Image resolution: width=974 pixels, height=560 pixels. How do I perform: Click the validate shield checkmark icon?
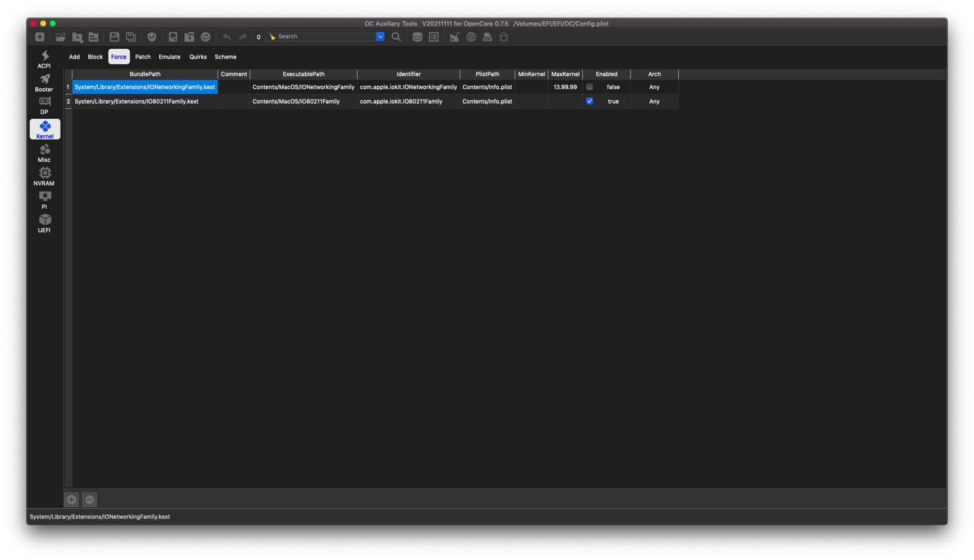pos(152,37)
